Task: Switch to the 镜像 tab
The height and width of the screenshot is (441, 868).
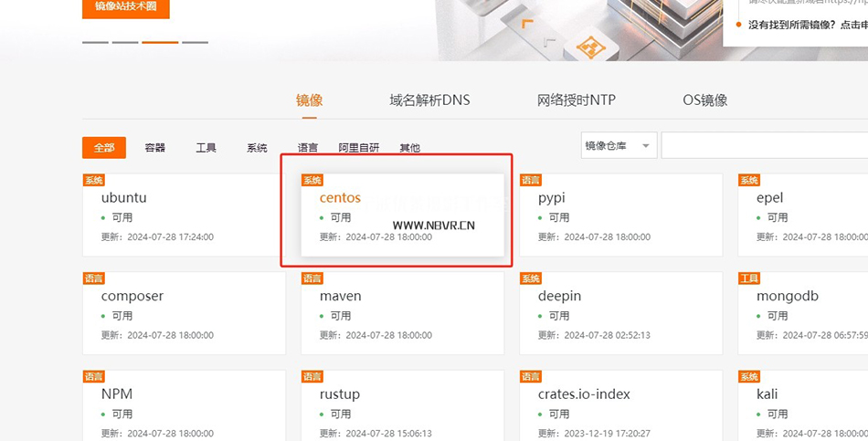Action: 309,100
